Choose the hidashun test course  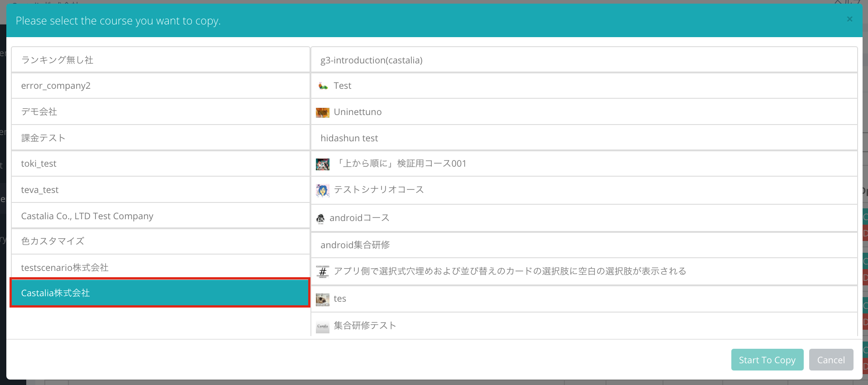584,138
